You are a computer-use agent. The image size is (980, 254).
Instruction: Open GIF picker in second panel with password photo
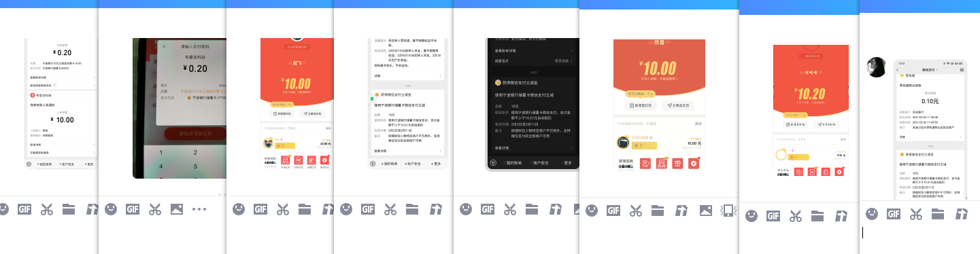tap(133, 209)
